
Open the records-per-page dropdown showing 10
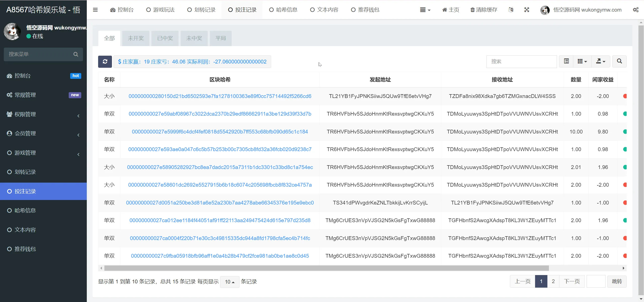pyautogui.click(x=229, y=282)
